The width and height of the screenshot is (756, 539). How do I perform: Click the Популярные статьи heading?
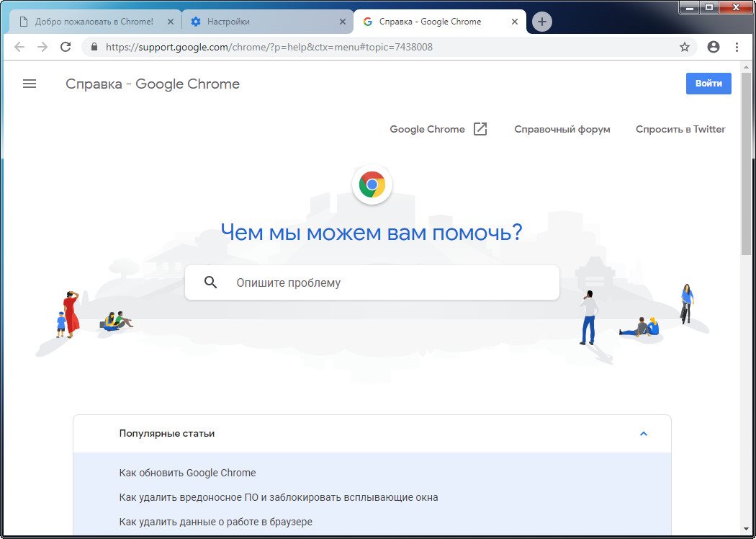click(167, 433)
